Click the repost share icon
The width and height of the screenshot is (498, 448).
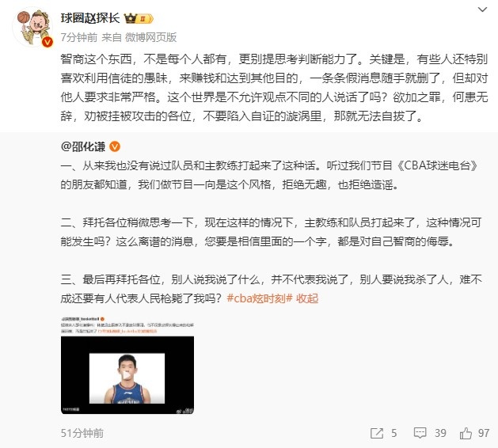click(377, 433)
